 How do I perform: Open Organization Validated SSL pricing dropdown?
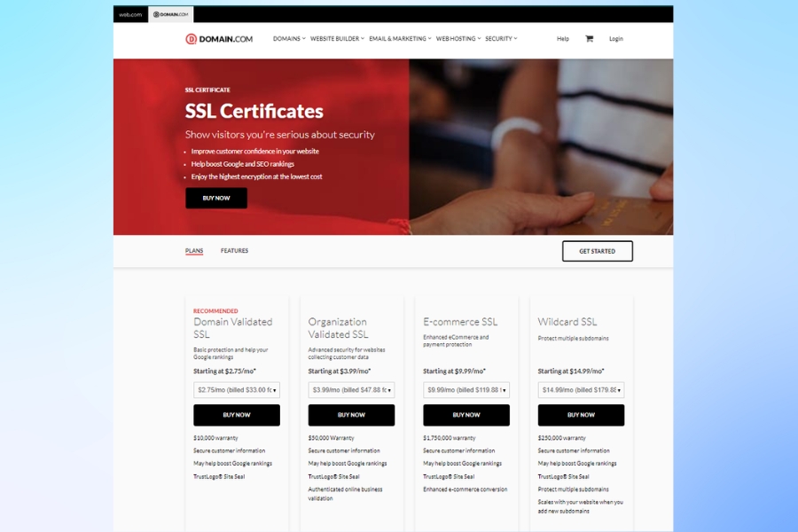point(351,390)
